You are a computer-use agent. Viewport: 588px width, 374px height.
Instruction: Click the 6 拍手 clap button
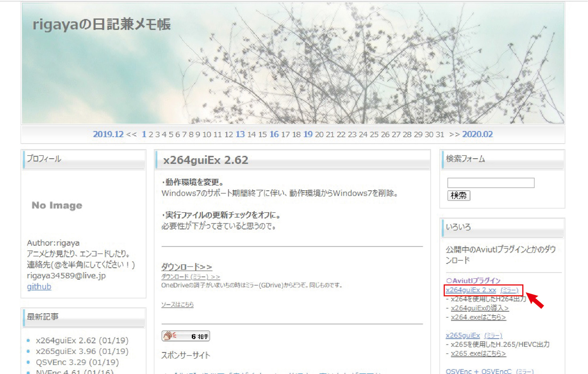coord(186,336)
